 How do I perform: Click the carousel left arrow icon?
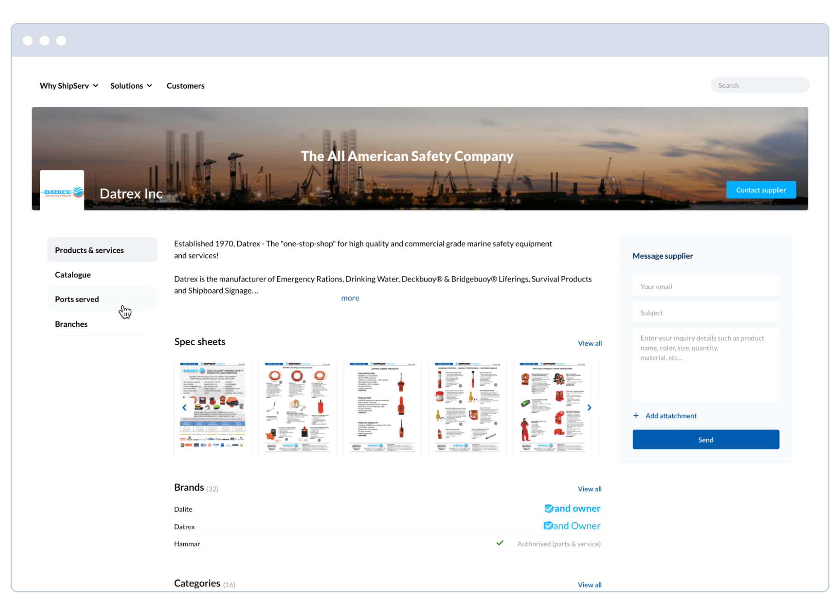tap(184, 407)
